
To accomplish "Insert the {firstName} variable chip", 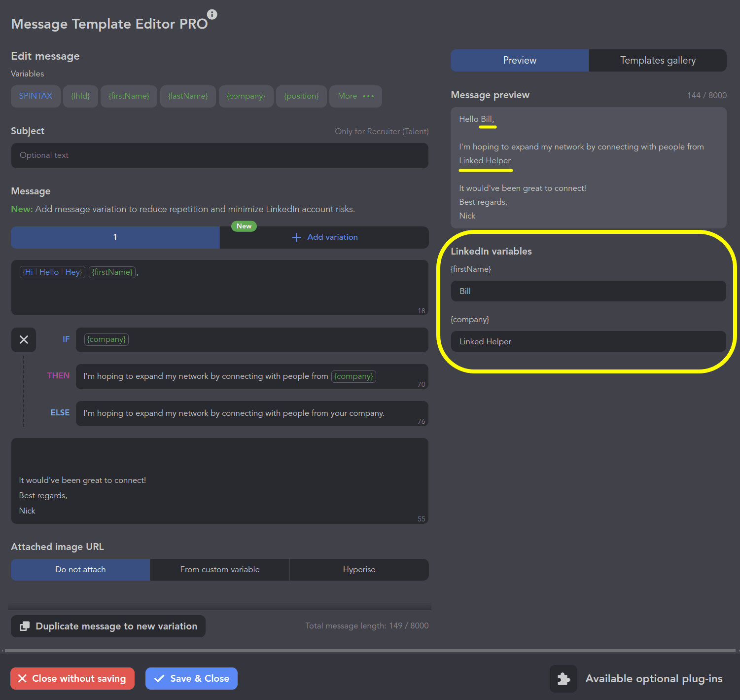I will 129,96.
